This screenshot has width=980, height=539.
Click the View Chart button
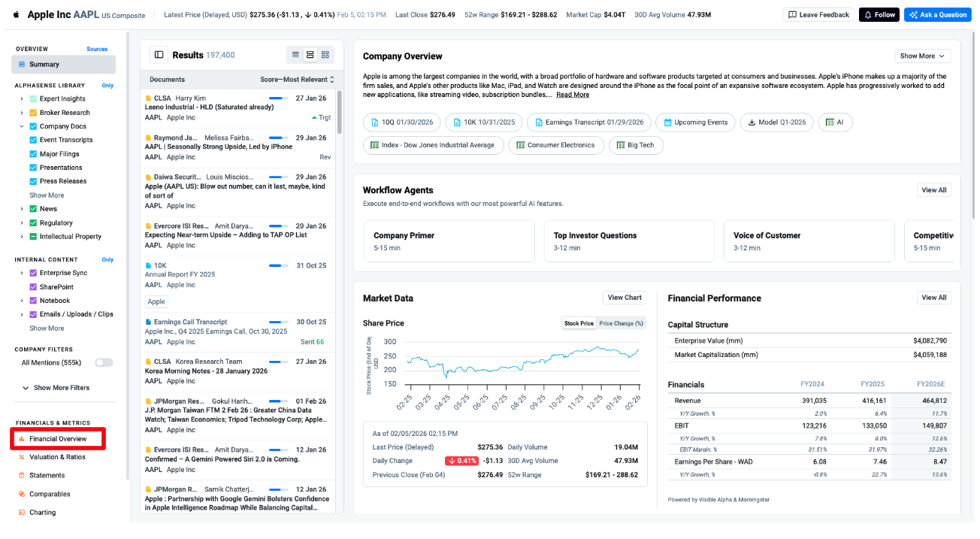625,298
